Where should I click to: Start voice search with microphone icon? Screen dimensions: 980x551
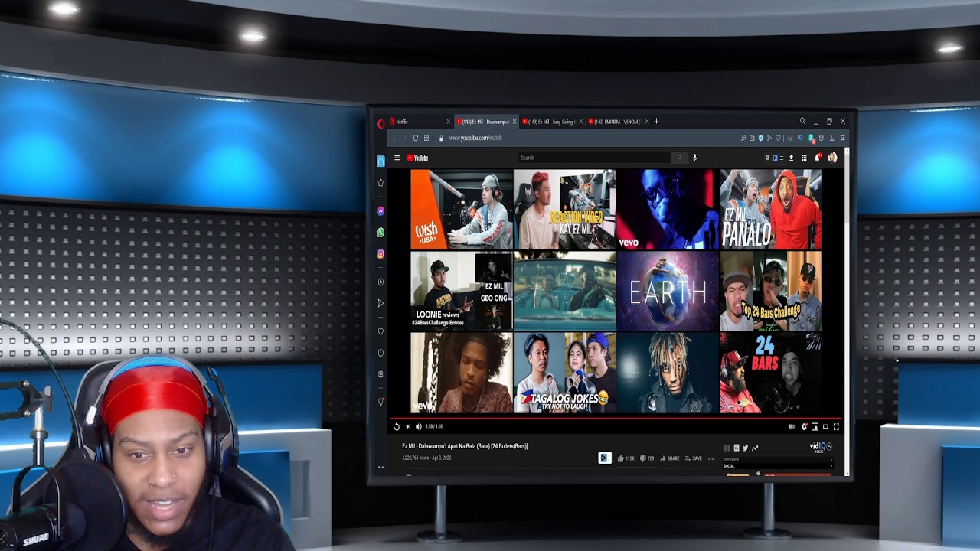click(x=694, y=158)
